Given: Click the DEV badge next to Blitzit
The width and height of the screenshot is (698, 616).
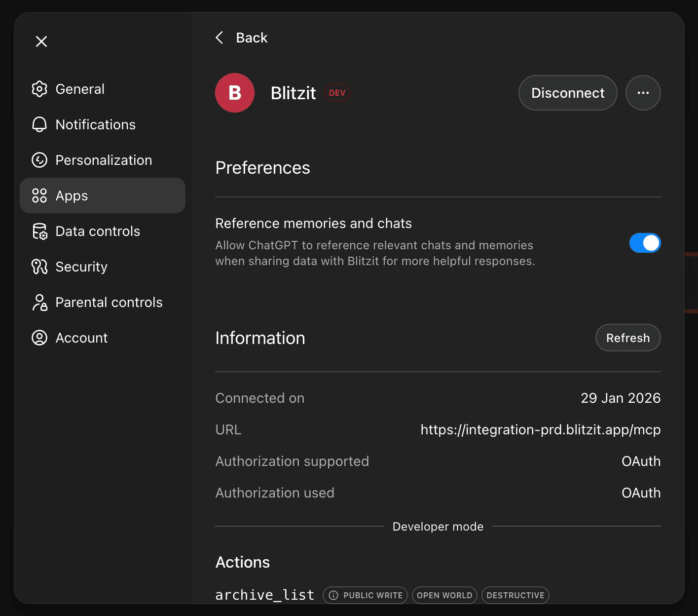Looking at the screenshot, I should pyautogui.click(x=337, y=93).
